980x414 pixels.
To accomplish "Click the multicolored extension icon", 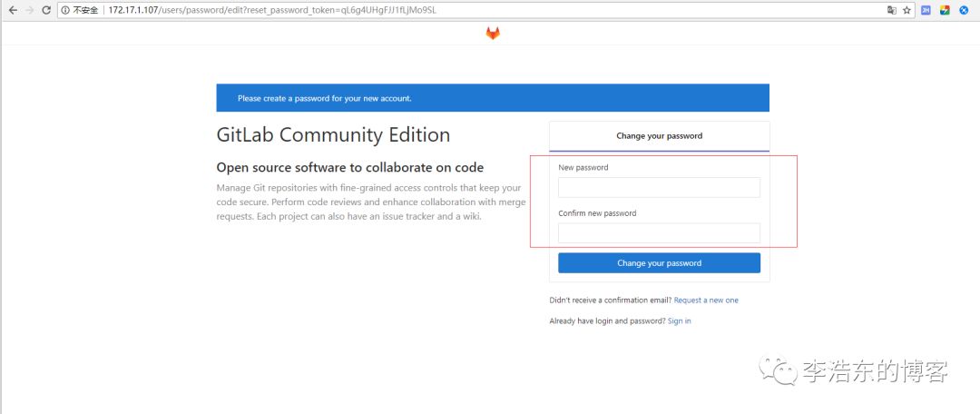I will pyautogui.click(x=945, y=11).
